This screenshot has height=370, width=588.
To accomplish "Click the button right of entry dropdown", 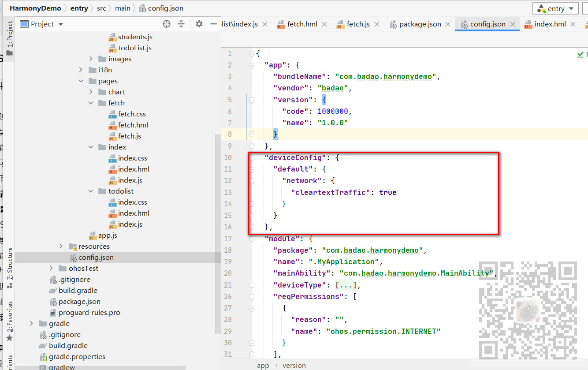I will tap(585, 8).
